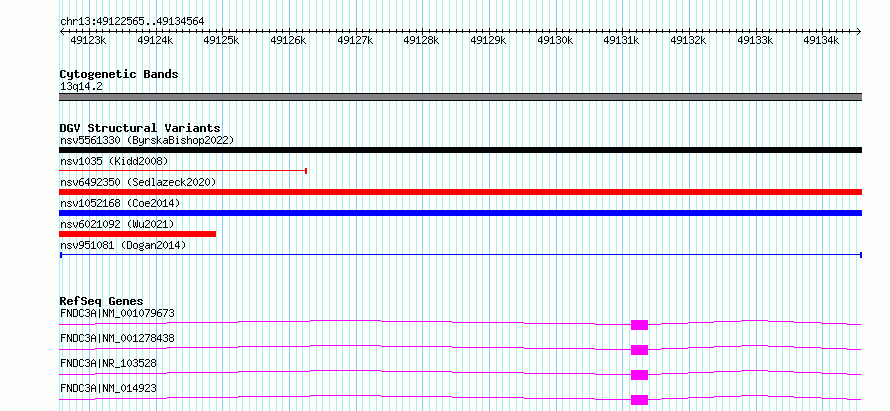The image size is (890, 411).
Task: Click the 49129k ruler tick label
Action: pos(488,40)
